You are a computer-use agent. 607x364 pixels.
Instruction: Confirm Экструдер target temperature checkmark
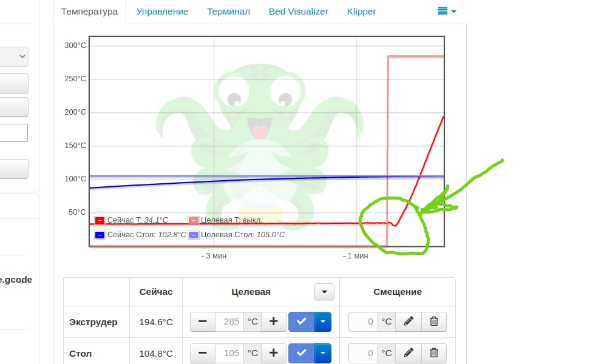pos(302,322)
